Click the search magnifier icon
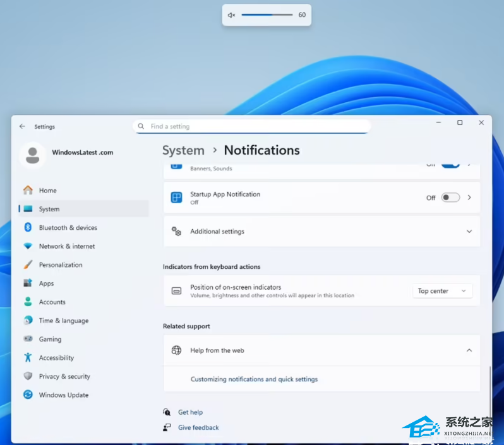Image resolution: width=504 pixels, height=445 pixels. 141,126
